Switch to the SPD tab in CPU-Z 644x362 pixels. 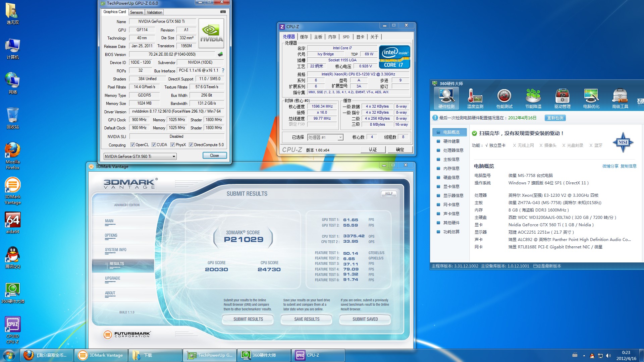tap(346, 37)
